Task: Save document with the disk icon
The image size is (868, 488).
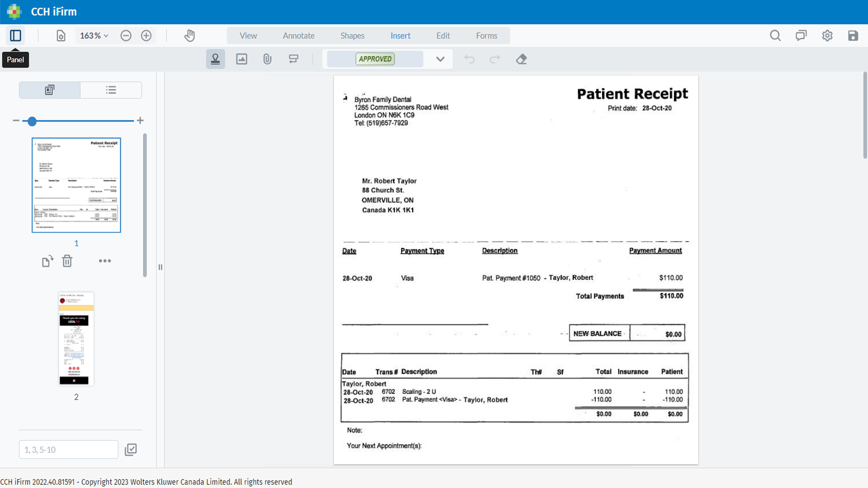Action: click(x=853, y=36)
